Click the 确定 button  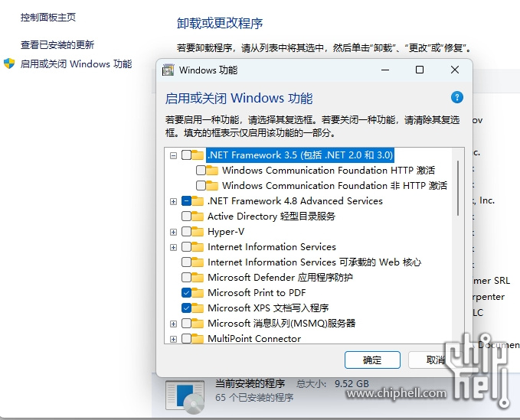pyautogui.click(x=372, y=360)
